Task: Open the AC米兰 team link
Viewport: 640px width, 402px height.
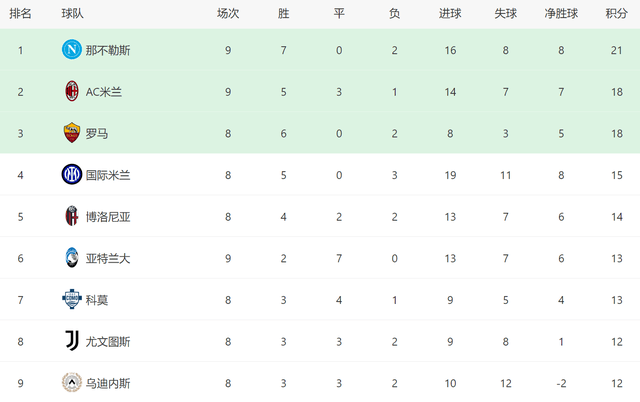Action: click(x=104, y=92)
